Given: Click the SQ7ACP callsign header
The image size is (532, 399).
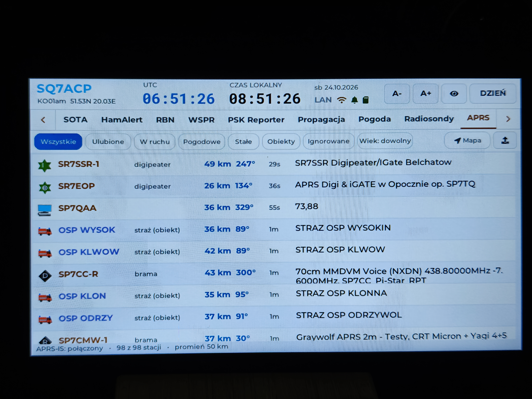Looking at the screenshot, I should (64, 89).
